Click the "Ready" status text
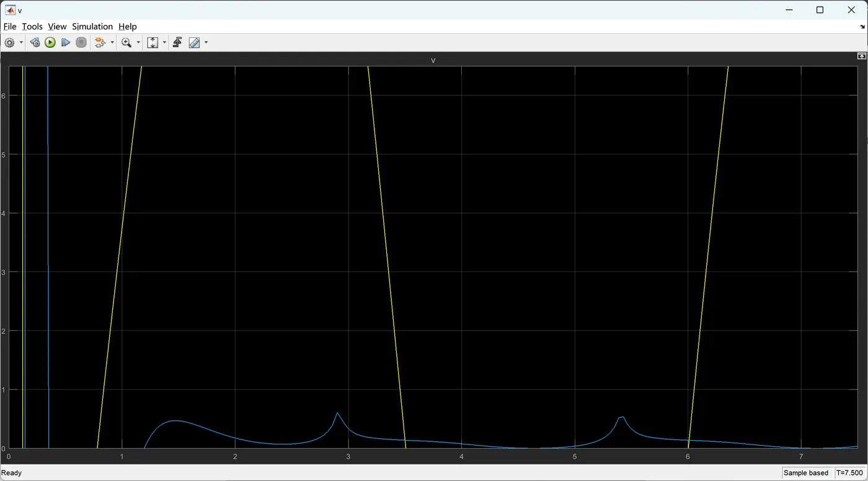Image resolution: width=868 pixels, height=481 pixels. [12, 473]
